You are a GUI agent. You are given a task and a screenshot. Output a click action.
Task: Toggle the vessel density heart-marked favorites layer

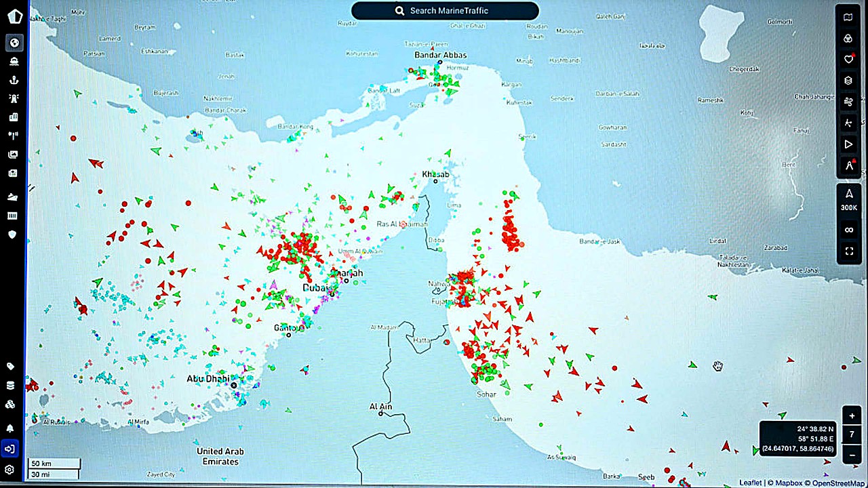coord(848,60)
